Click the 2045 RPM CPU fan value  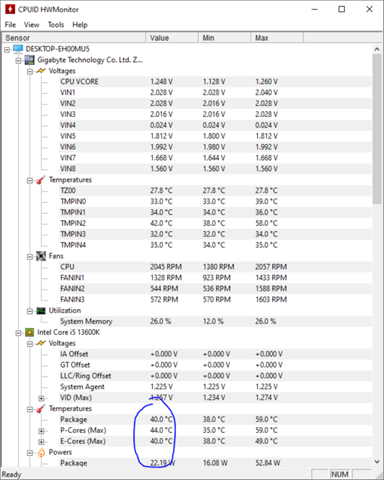pyautogui.click(x=166, y=267)
